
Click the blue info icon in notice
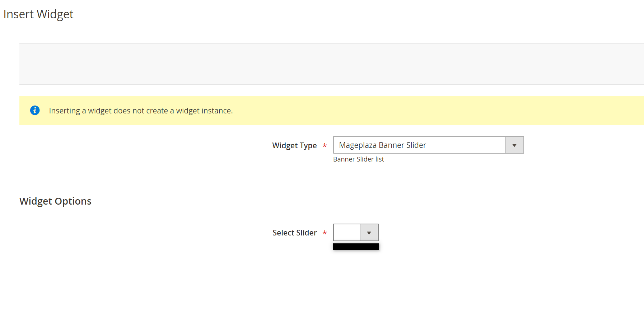pyautogui.click(x=35, y=110)
